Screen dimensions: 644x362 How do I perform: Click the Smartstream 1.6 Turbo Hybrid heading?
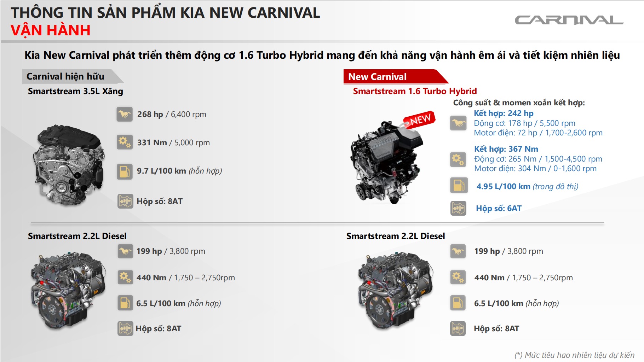pyautogui.click(x=415, y=91)
